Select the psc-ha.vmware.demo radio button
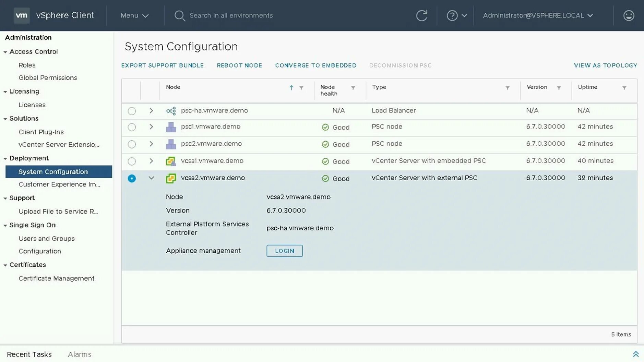This screenshot has height=362, width=644. point(132,111)
